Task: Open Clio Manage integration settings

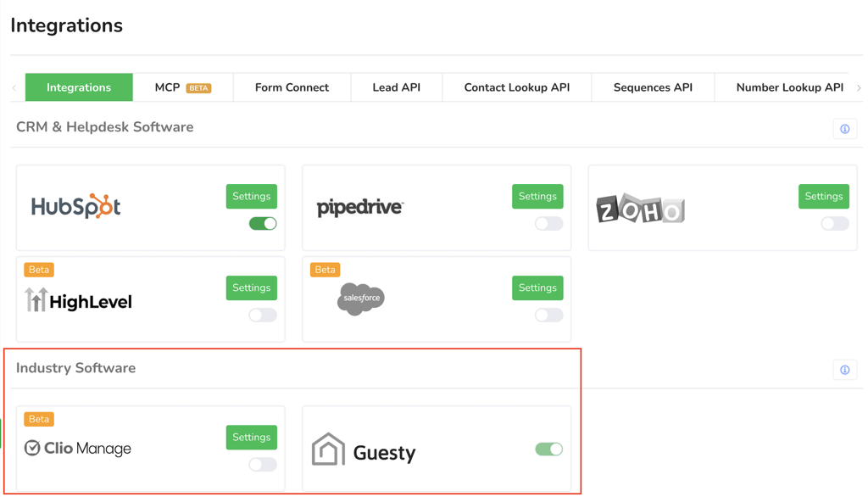Action: coord(251,437)
